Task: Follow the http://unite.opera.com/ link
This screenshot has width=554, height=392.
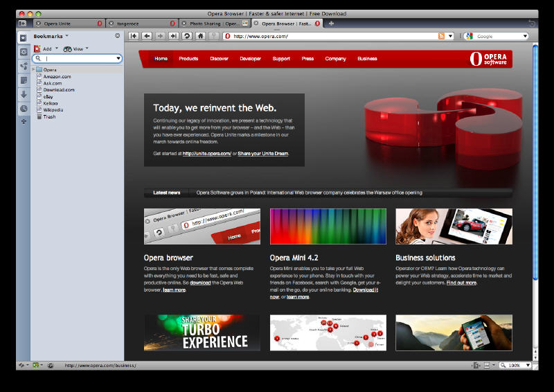Action: click(x=206, y=154)
